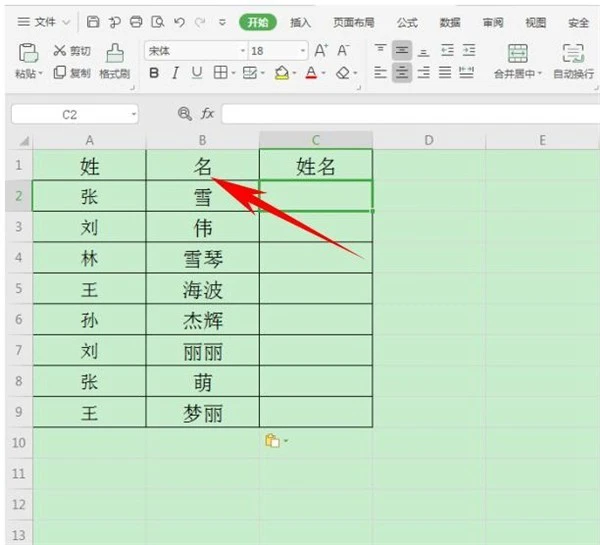Switch to the 开始 tab
The image size is (600, 545).
[x=258, y=23]
